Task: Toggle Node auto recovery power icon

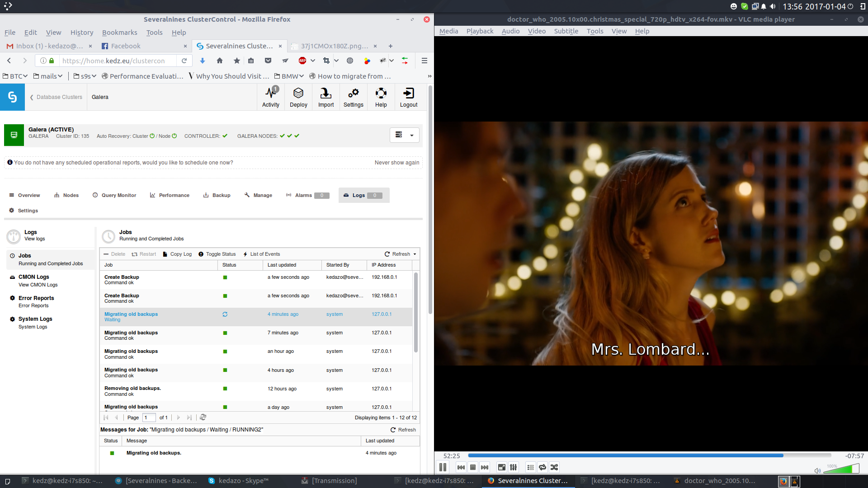Action: pyautogui.click(x=174, y=136)
